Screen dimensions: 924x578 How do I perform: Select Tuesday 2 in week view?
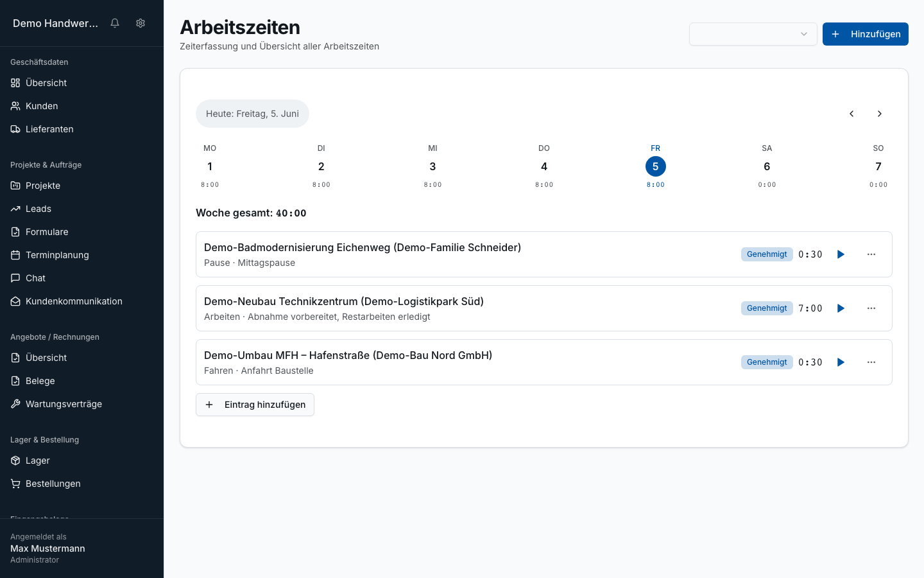321,166
